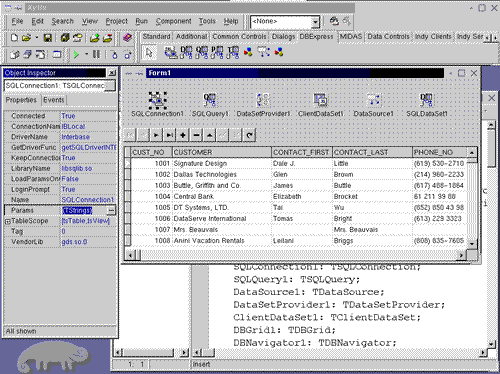
Task: Switch to the Events tab in Object Inspector
Action: (x=53, y=100)
